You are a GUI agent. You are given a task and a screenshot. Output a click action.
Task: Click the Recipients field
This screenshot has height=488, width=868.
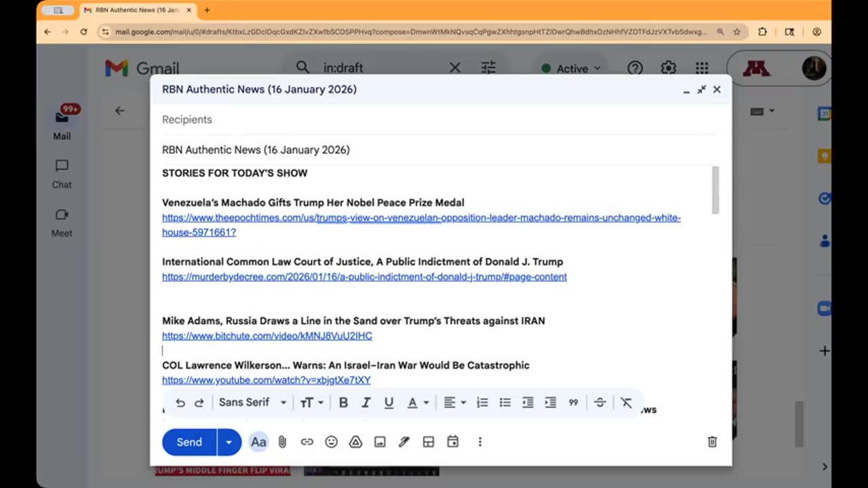click(x=439, y=119)
